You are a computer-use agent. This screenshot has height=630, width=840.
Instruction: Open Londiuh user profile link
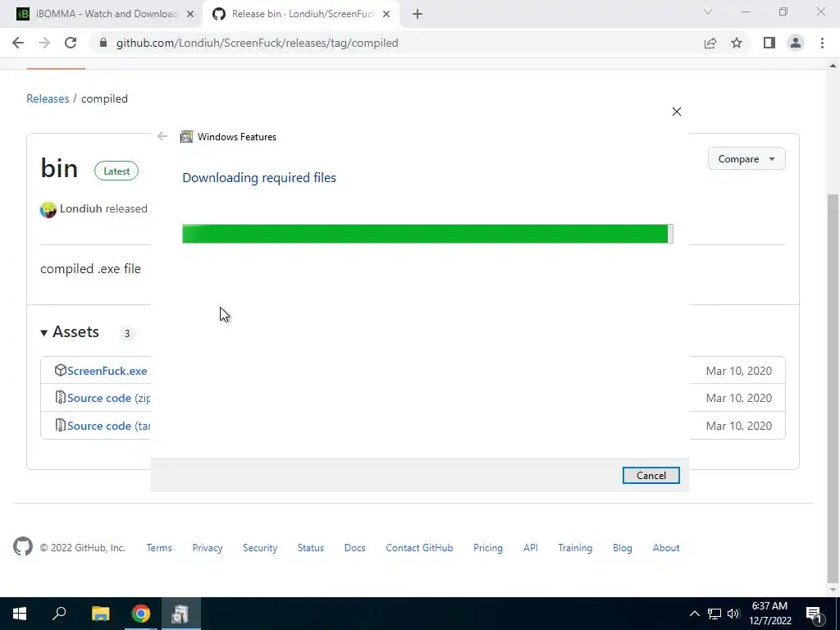point(81,208)
